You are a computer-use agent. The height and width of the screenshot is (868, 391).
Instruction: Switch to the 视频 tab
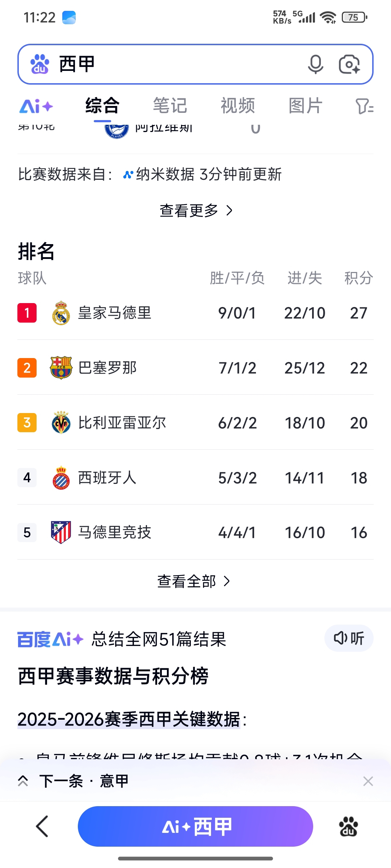coord(238,106)
